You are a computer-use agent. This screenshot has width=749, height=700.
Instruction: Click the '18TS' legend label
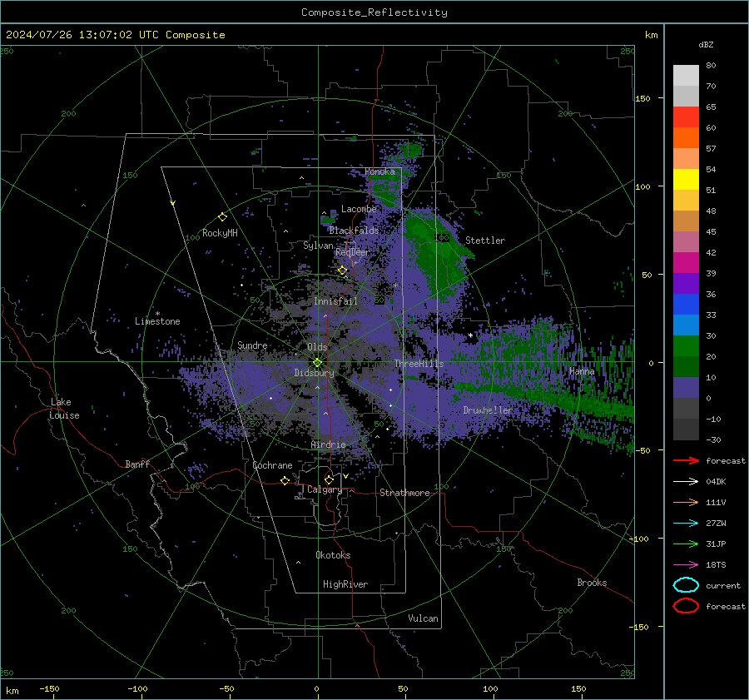[x=716, y=565]
